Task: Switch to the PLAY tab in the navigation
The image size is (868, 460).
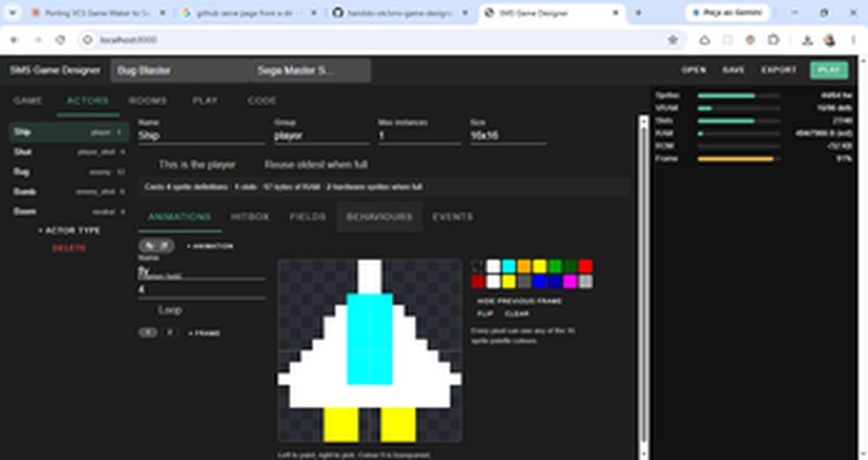Action: point(205,101)
